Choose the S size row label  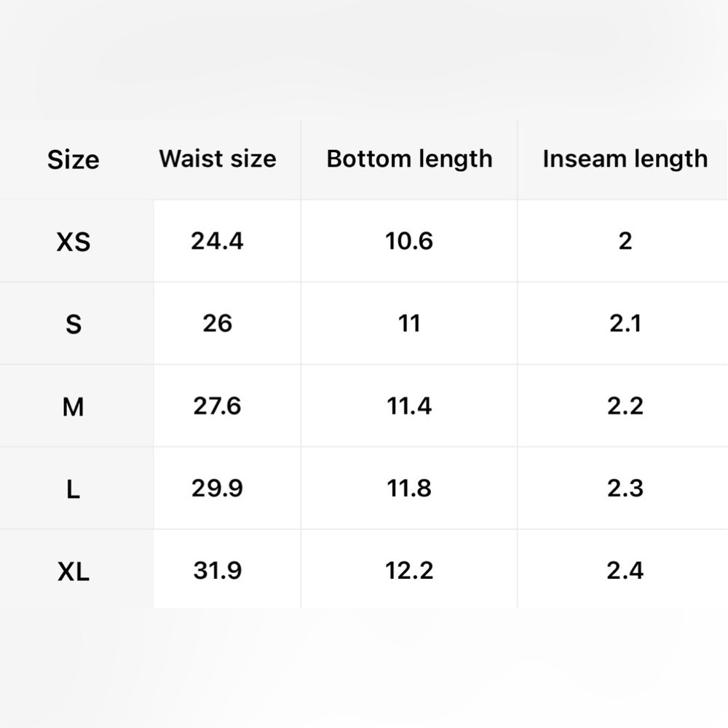click(x=74, y=324)
